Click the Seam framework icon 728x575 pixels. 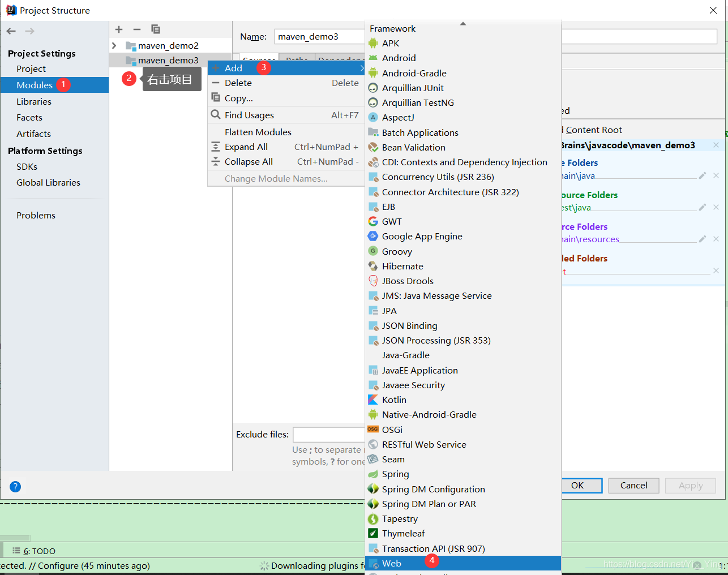[373, 459]
